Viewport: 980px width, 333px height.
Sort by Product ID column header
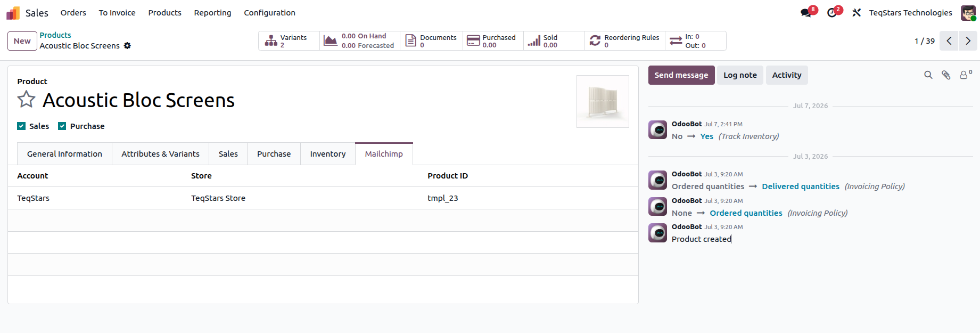[448, 176]
